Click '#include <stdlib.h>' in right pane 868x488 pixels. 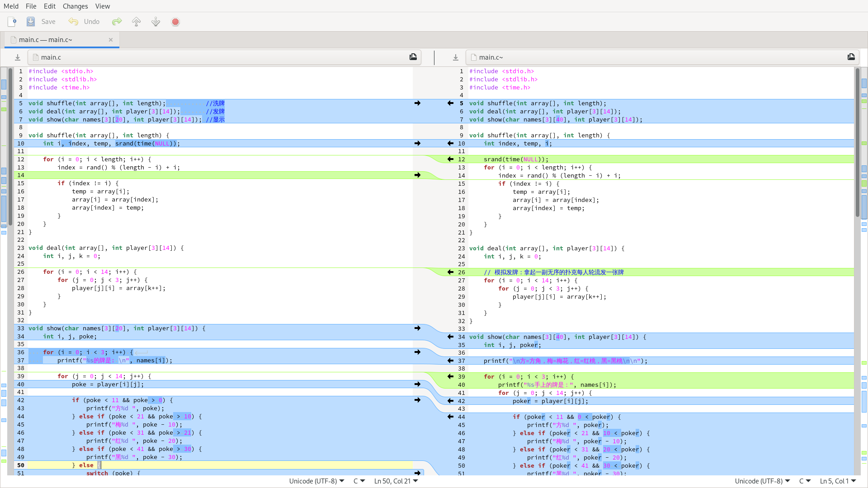[504, 80]
